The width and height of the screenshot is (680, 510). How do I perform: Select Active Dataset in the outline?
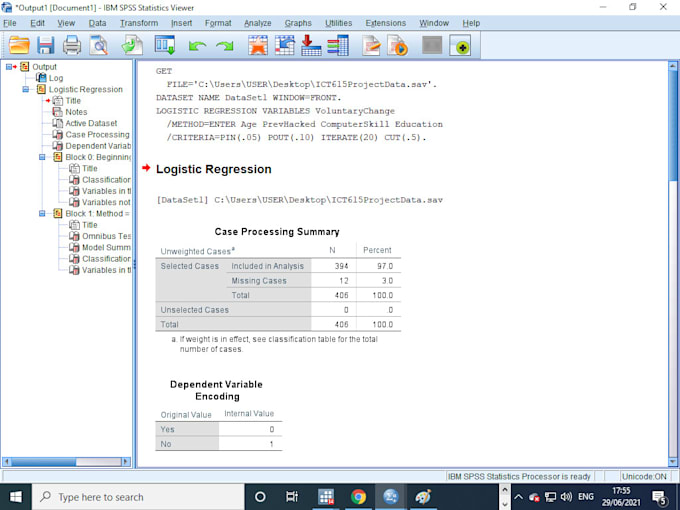tap(91, 123)
